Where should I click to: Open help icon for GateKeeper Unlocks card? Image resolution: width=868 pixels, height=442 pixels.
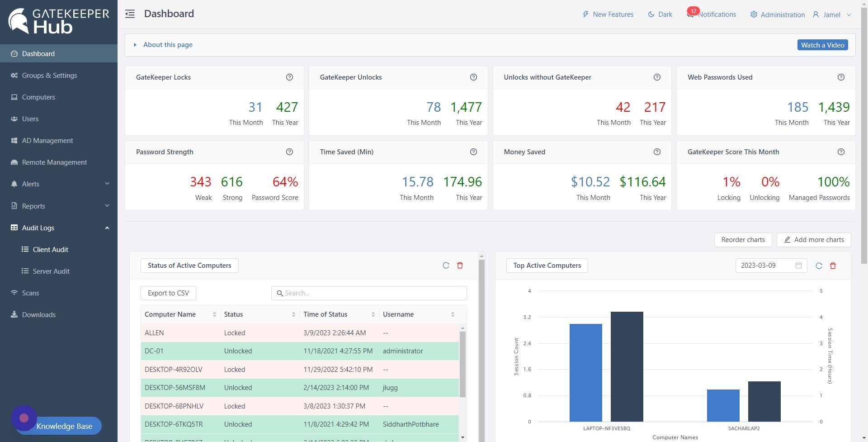coord(473,77)
